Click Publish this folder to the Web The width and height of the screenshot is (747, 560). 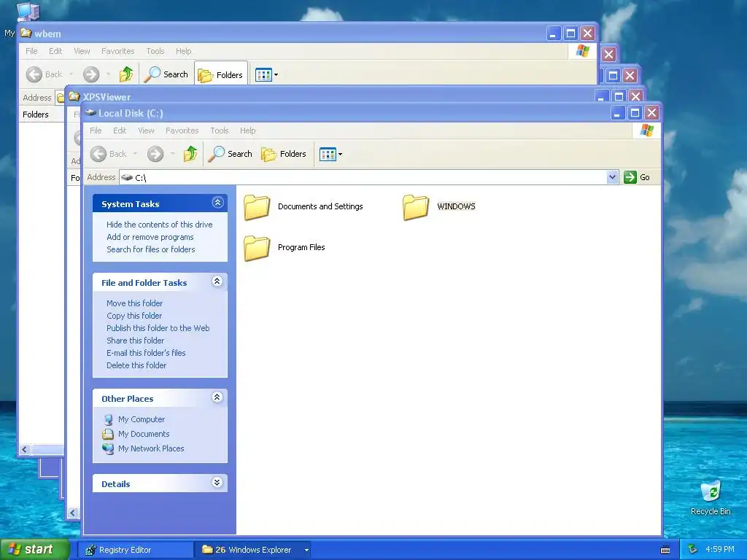158,328
